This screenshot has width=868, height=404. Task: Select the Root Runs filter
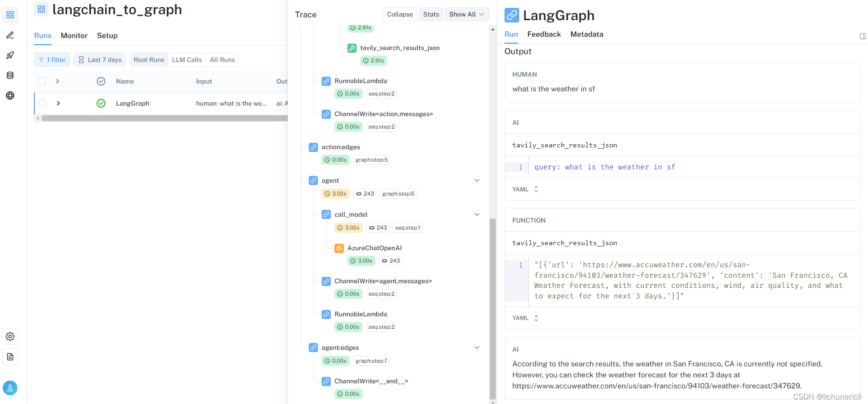click(149, 60)
